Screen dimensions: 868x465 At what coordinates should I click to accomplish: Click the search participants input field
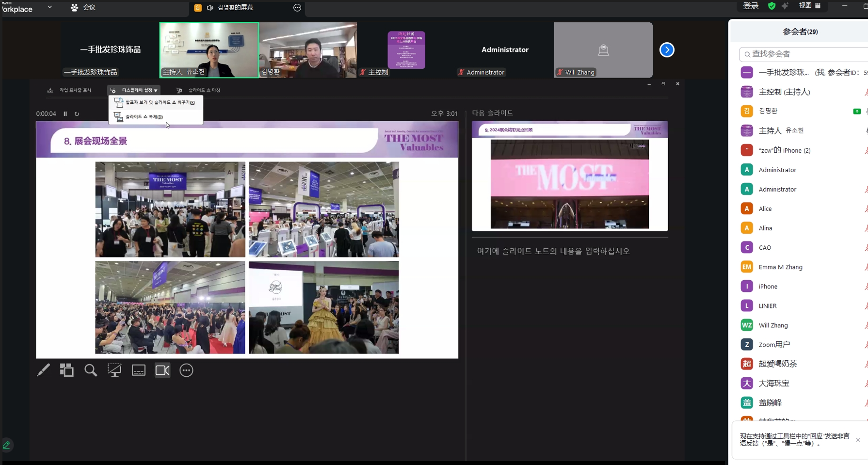coord(805,54)
